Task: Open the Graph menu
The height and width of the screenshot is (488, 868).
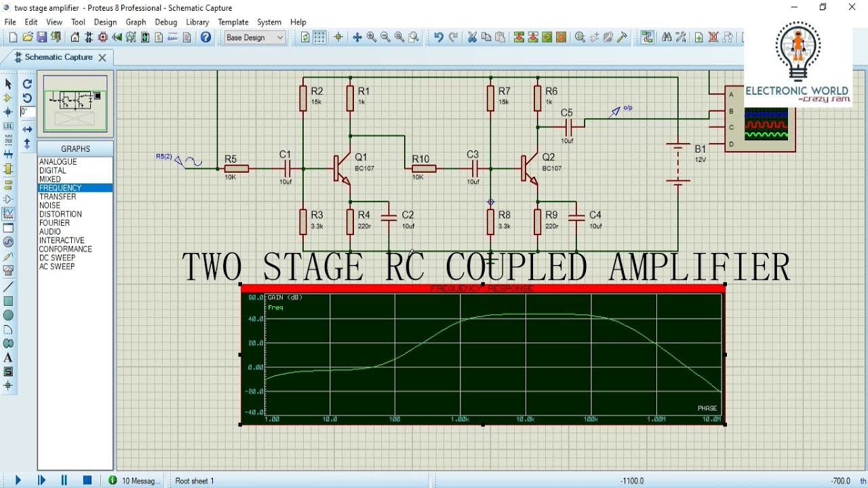Action: [136, 22]
